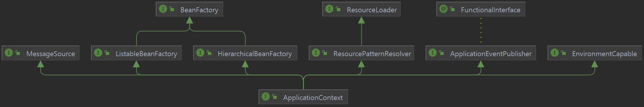The width and height of the screenshot is (644, 107).
Task: Select the ResourcePatternResolver node label
Action: 372,54
